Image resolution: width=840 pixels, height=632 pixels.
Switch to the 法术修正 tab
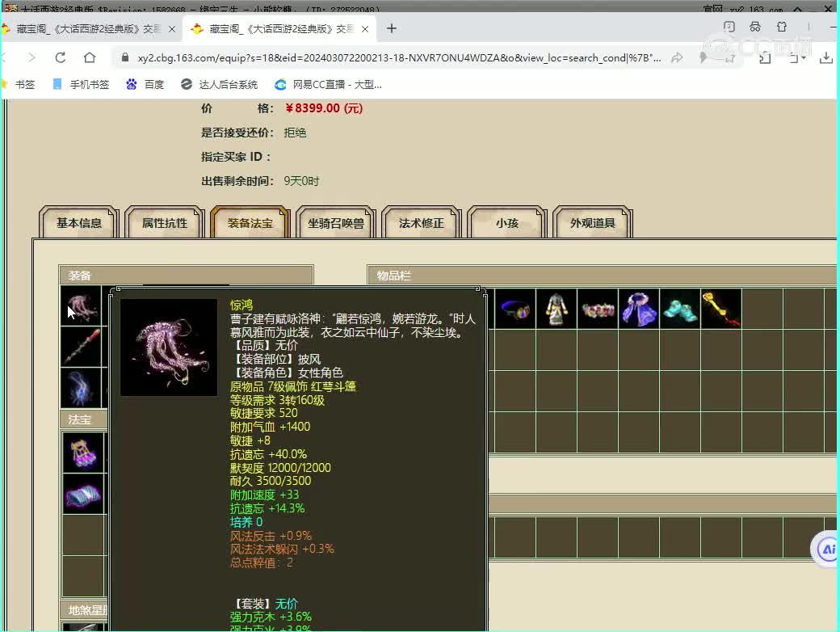pos(422,222)
